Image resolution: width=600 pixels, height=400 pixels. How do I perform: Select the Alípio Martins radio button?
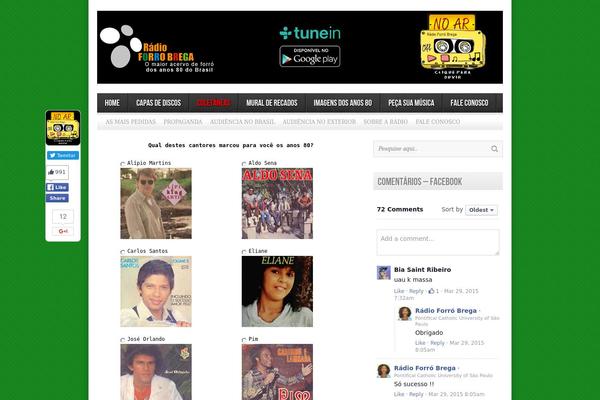[x=123, y=164]
